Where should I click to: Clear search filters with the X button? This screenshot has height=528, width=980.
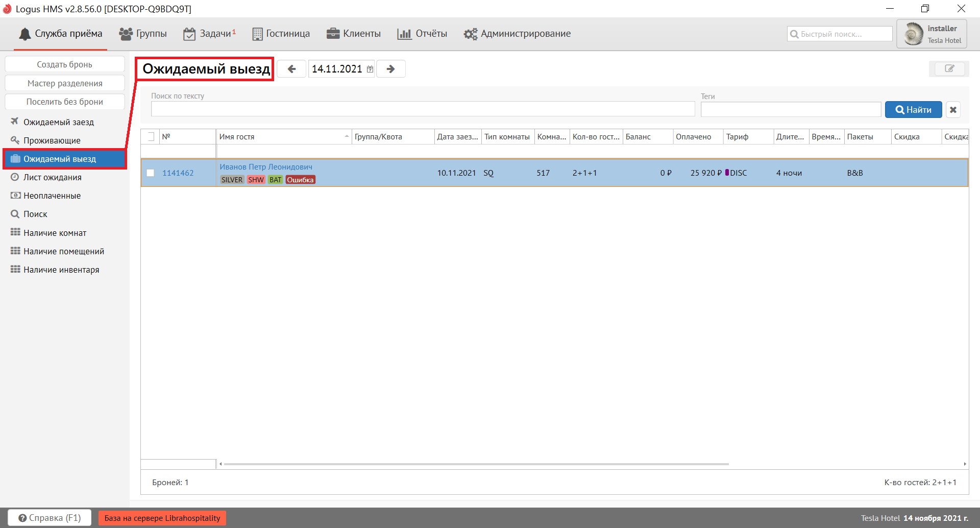953,110
